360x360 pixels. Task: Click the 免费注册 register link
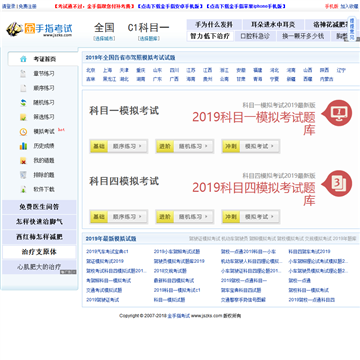[x=27, y=6]
